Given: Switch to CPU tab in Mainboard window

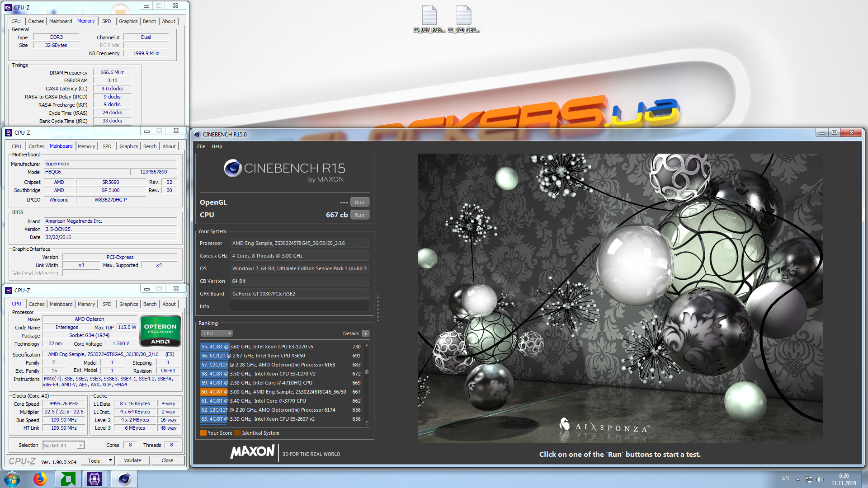Looking at the screenshot, I should [17, 146].
